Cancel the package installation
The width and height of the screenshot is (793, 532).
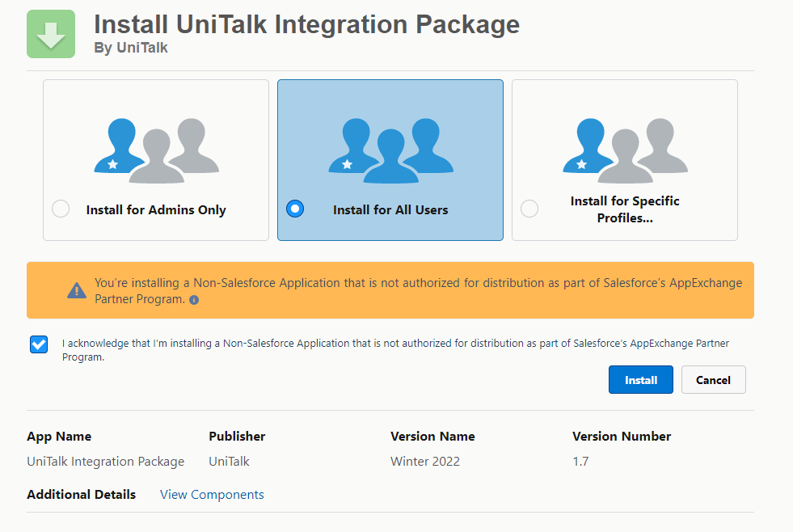click(713, 380)
